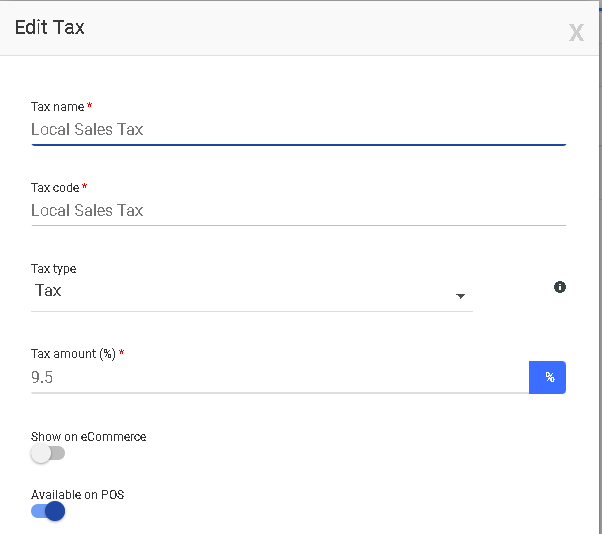
Task: Click the "Edit Tax" dialog title
Action: (x=50, y=28)
